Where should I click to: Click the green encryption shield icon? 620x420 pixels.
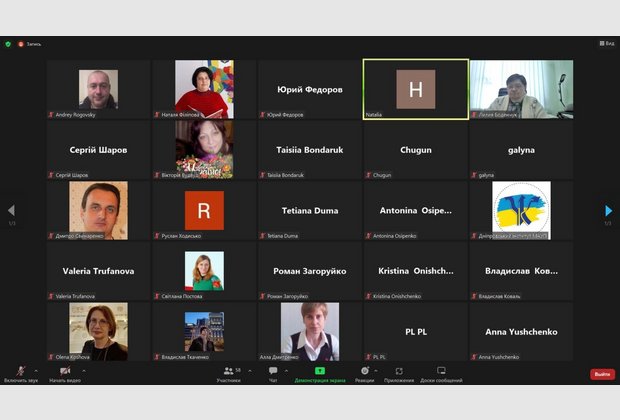click(8, 44)
